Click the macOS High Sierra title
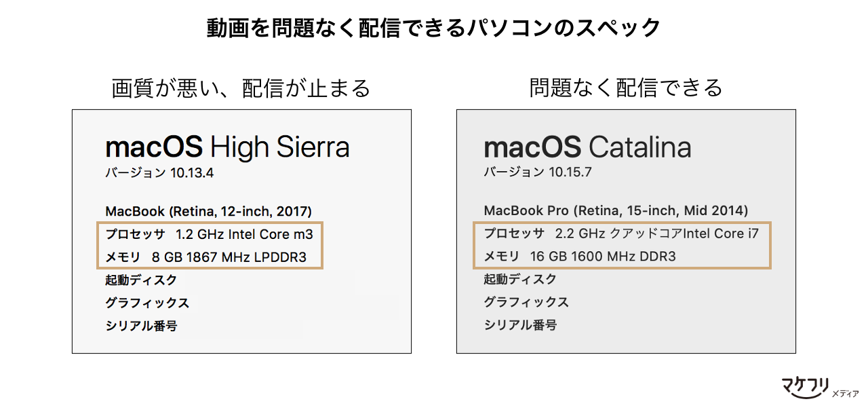Image resolution: width=868 pixels, height=410 pixels. (227, 147)
